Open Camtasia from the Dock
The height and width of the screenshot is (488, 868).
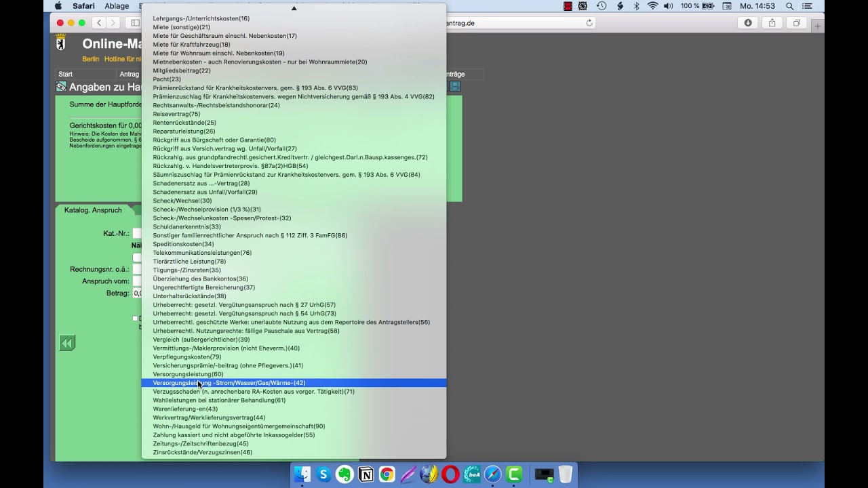pyautogui.click(x=514, y=474)
